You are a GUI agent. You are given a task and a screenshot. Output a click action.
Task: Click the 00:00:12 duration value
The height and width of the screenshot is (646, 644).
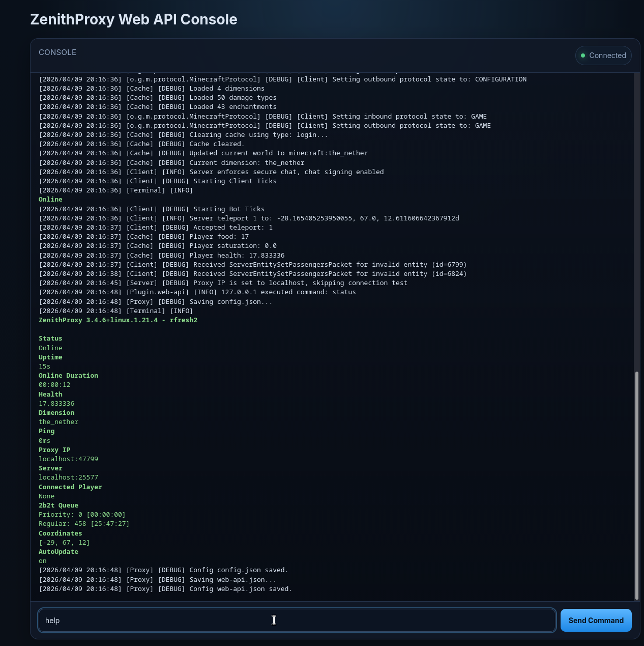tap(54, 385)
